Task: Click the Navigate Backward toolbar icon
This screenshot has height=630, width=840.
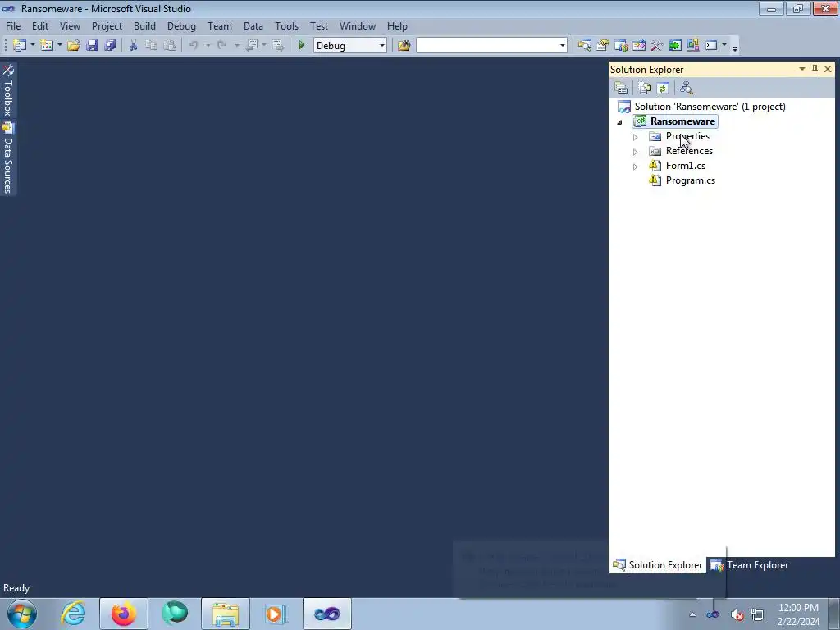Action: tap(251, 46)
